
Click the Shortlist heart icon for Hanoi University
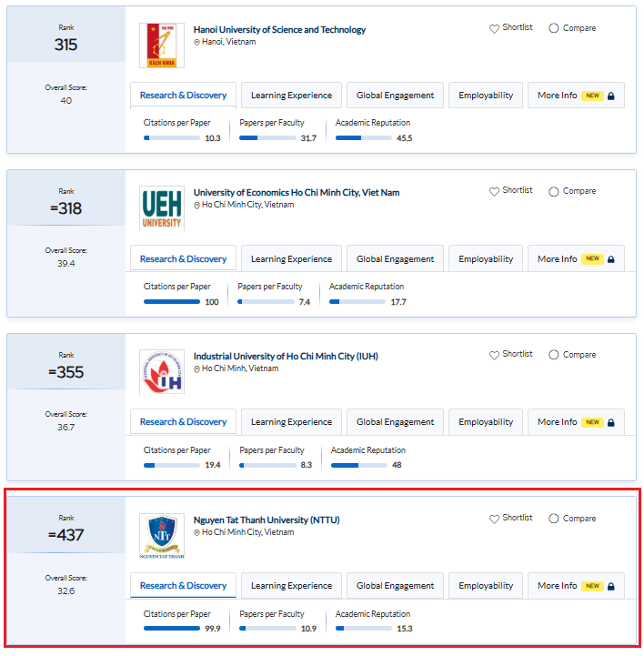(x=495, y=29)
